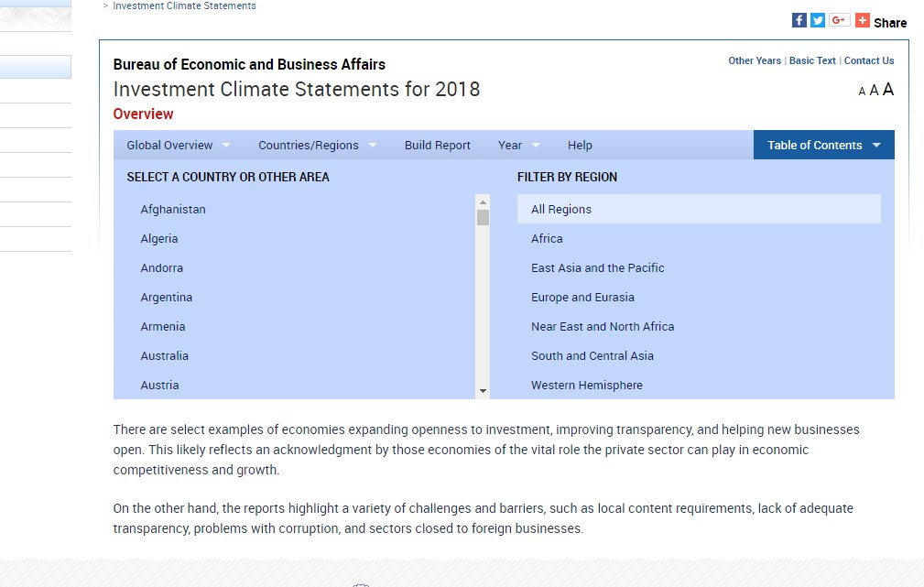Share via the Google Plus icon
This screenshot has width=924, height=587.
click(x=839, y=20)
